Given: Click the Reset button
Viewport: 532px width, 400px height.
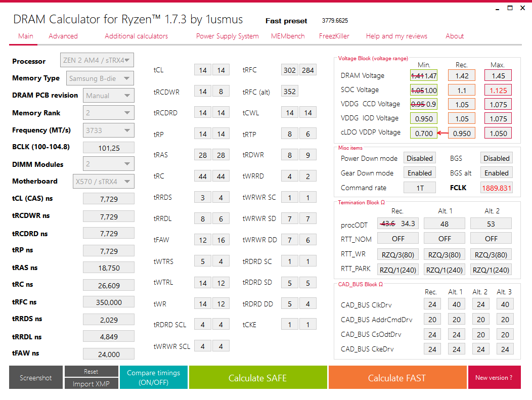Looking at the screenshot, I should (x=91, y=372).
